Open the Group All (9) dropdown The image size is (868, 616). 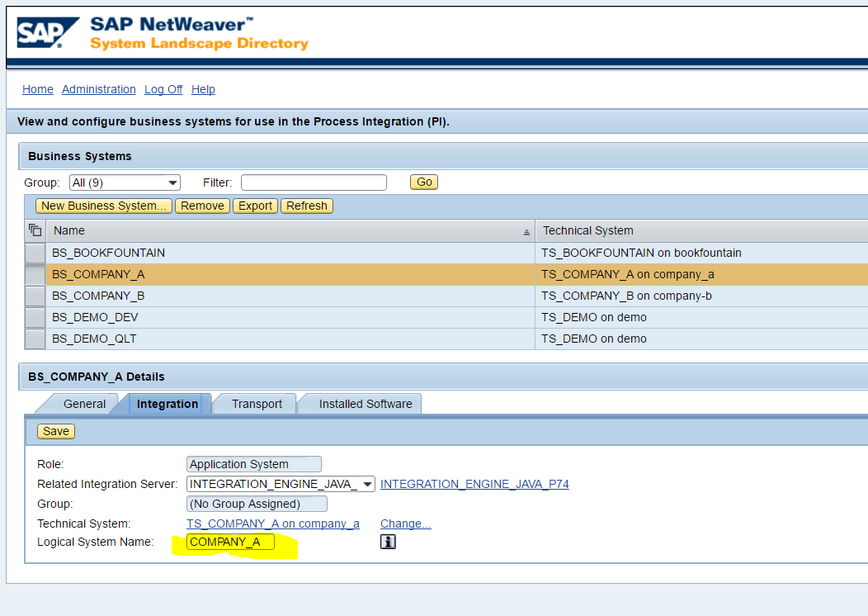pyautogui.click(x=125, y=182)
